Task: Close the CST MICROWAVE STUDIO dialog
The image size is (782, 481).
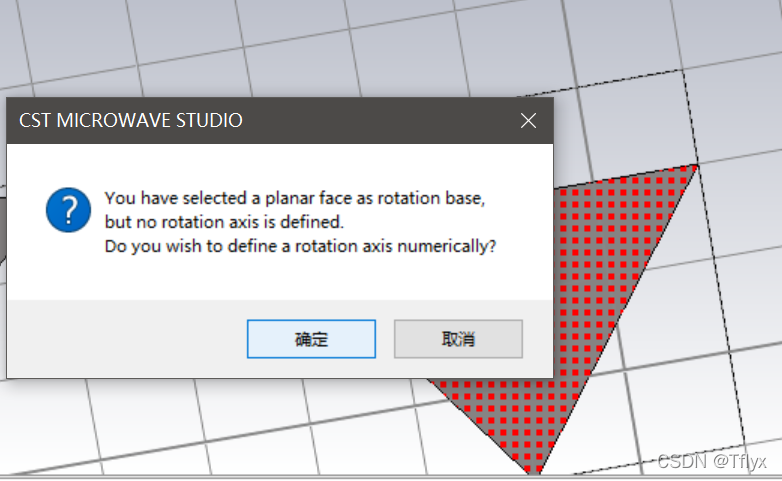Action: (528, 120)
